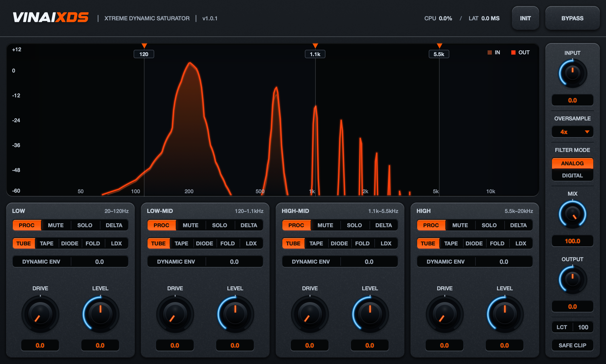This screenshot has width=606, height=364.
Task: Solo the LOW-MID band
Action: (220, 225)
